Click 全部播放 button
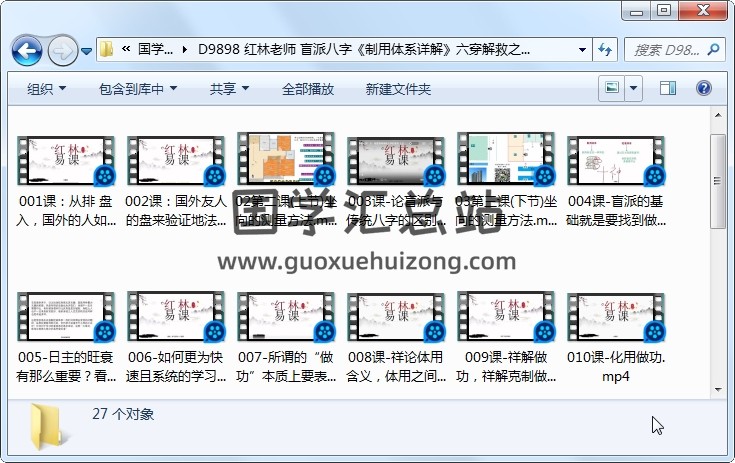The width and height of the screenshot is (735, 463). click(x=308, y=89)
